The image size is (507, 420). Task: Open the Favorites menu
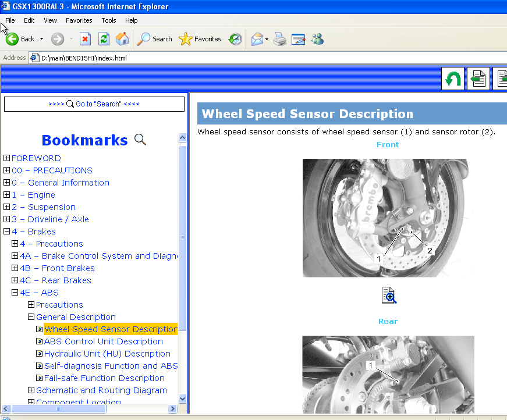point(79,20)
